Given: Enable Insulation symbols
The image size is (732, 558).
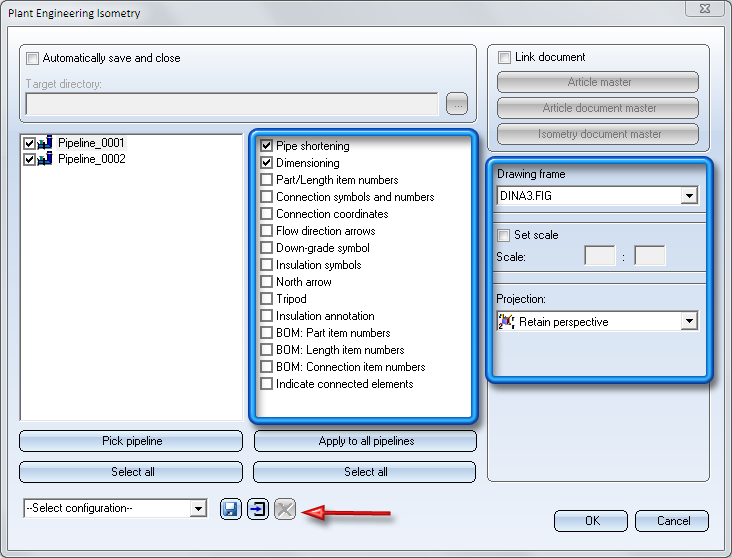Looking at the screenshot, I should pyautogui.click(x=267, y=265).
